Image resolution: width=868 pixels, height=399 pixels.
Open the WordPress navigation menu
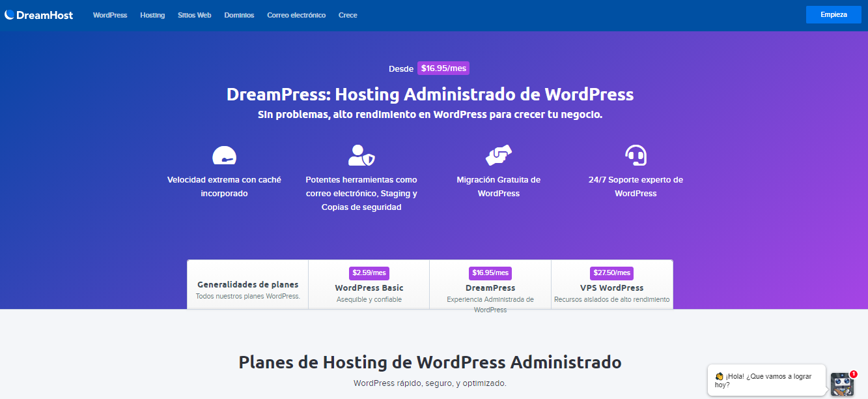pos(110,15)
